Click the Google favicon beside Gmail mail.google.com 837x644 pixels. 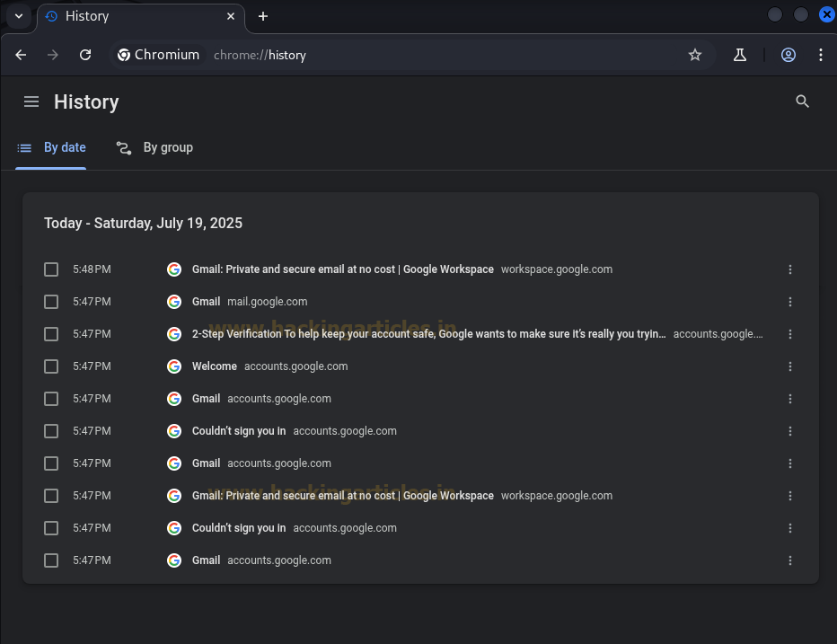coord(174,302)
